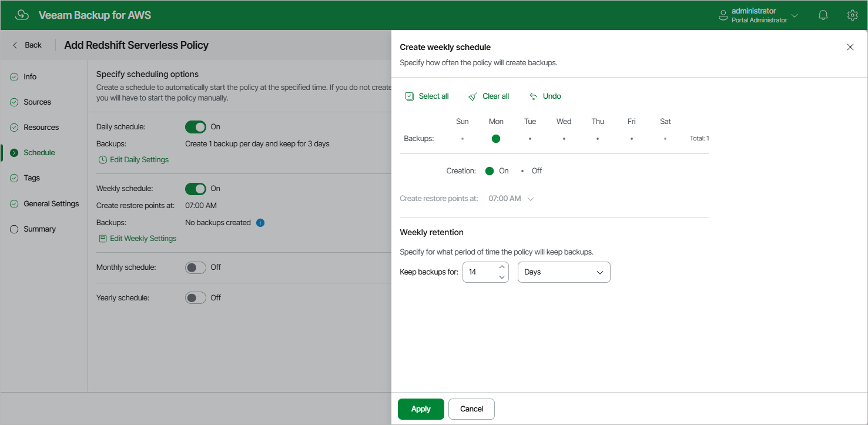Click the Weekly retention heading
This screenshot has width=868, height=425.
[x=431, y=233]
